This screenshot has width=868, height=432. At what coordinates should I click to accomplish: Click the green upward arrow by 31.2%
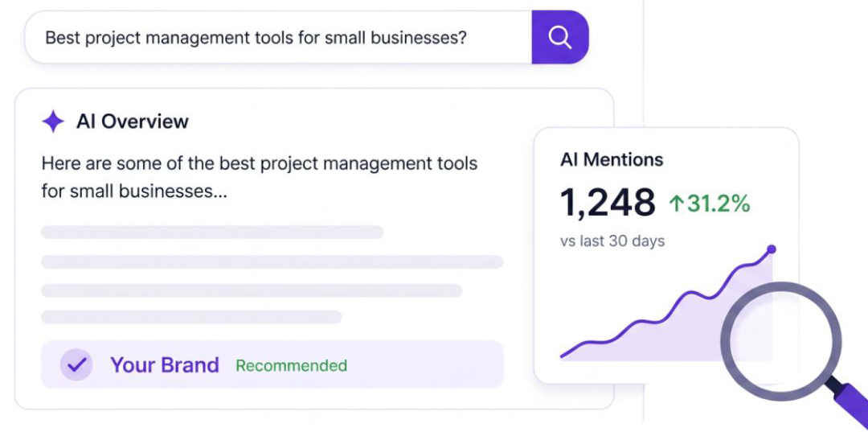pos(677,204)
